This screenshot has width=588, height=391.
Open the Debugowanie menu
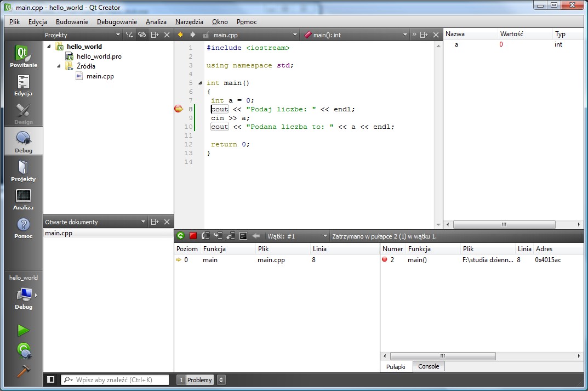tap(117, 22)
